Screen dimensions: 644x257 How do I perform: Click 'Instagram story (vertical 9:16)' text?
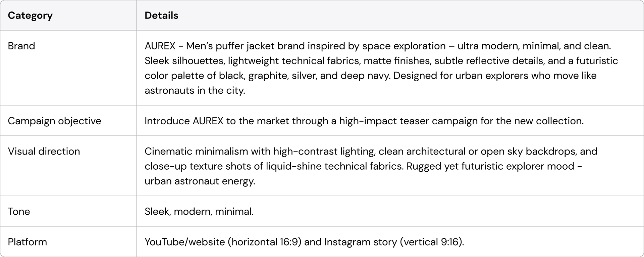tap(394, 242)
